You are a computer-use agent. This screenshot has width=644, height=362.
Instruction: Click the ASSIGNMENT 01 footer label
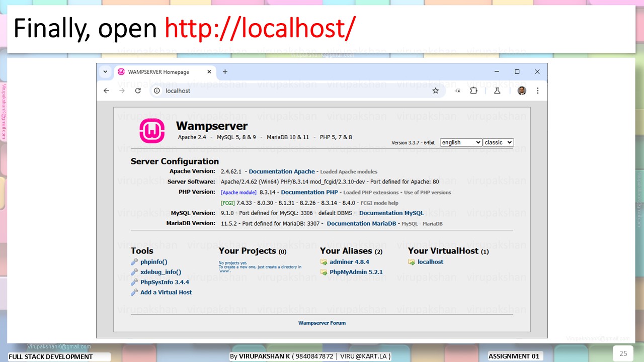pyautogui.click(x=514, y=356)
